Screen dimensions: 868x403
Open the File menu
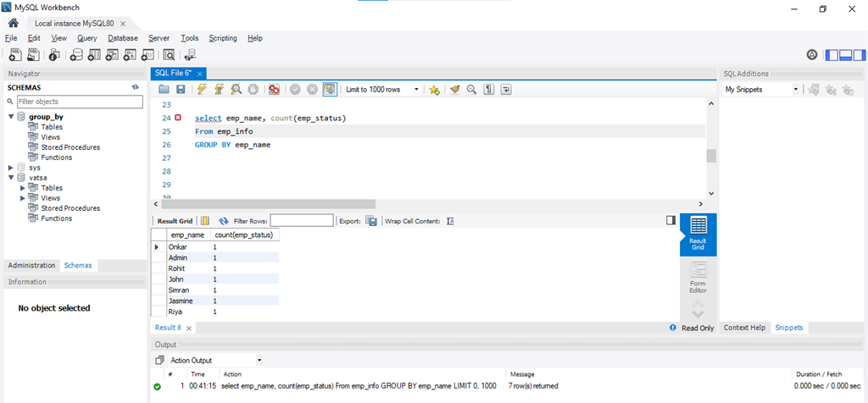point(11,38)
